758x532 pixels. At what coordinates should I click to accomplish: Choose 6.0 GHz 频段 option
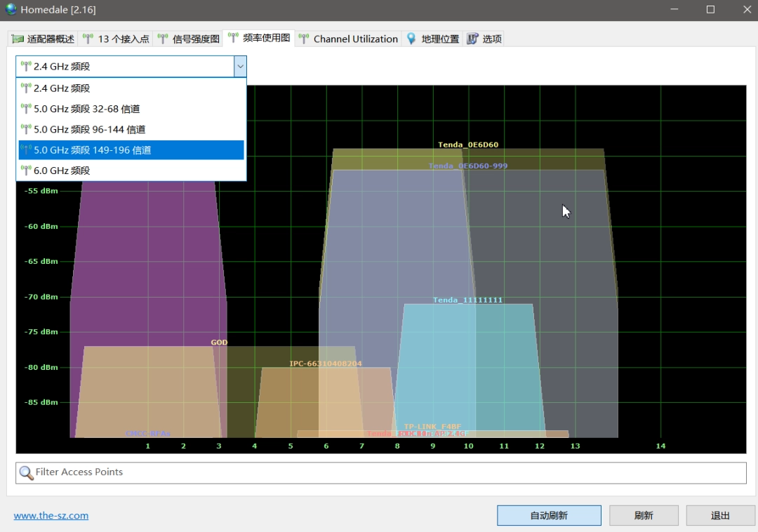point(131,171)
